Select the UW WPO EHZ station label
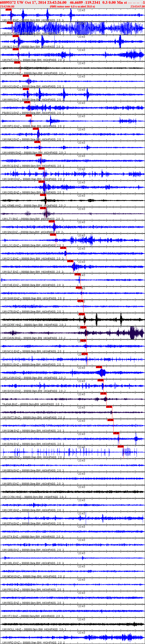 (34, 126)
